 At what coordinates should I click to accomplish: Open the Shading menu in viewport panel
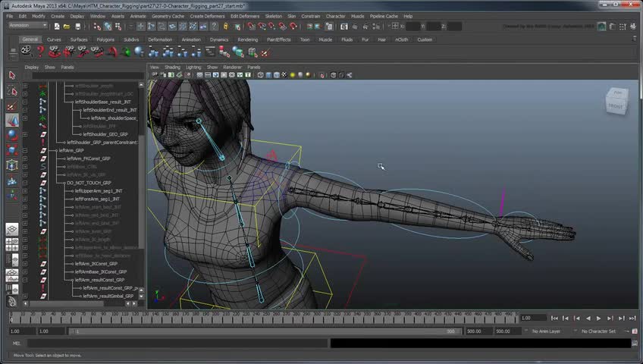[173, 67]
